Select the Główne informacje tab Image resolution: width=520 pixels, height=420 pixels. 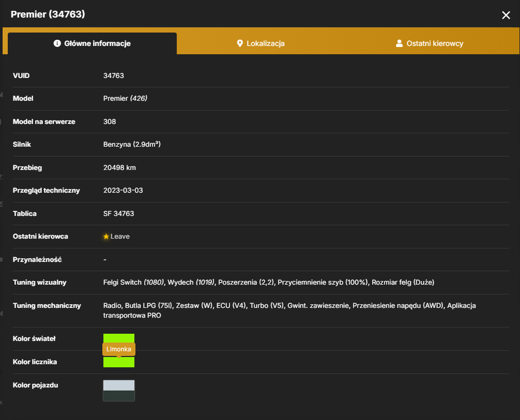(x=92, y=44)
